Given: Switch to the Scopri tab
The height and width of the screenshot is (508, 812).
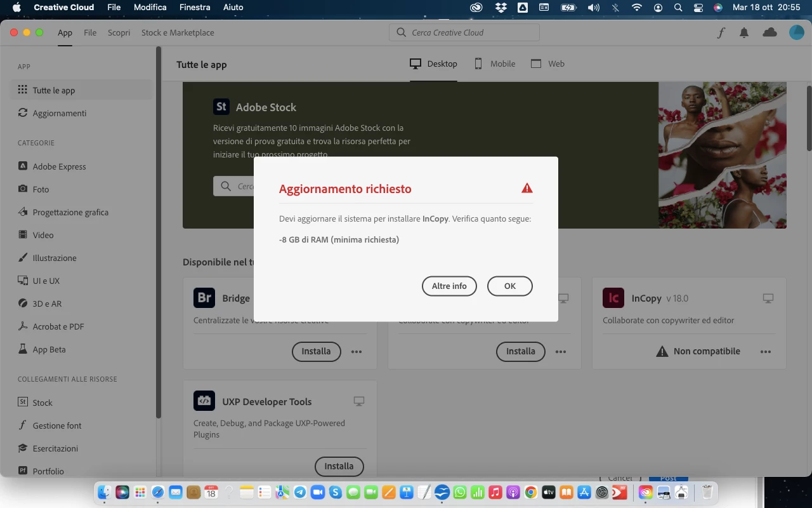Looking at the screenshot, I should click(119, 32).
